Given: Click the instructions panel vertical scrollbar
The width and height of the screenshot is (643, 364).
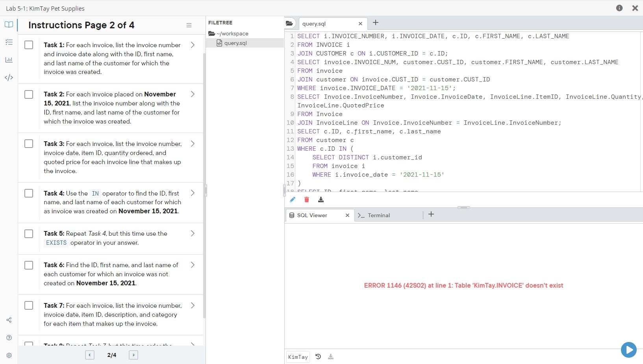Looking at the screenshot, I should [x=204, y=185].
